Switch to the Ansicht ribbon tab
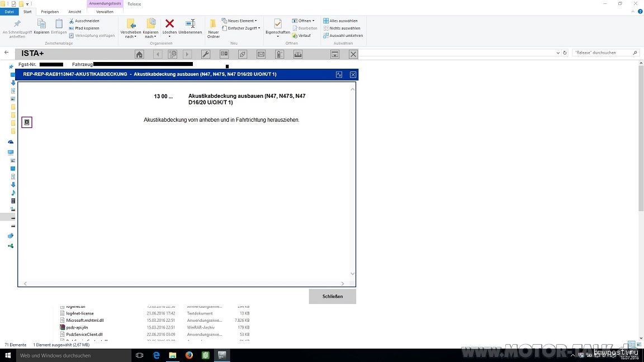Screen dimensions: 644x362 (x=74, y=12)
